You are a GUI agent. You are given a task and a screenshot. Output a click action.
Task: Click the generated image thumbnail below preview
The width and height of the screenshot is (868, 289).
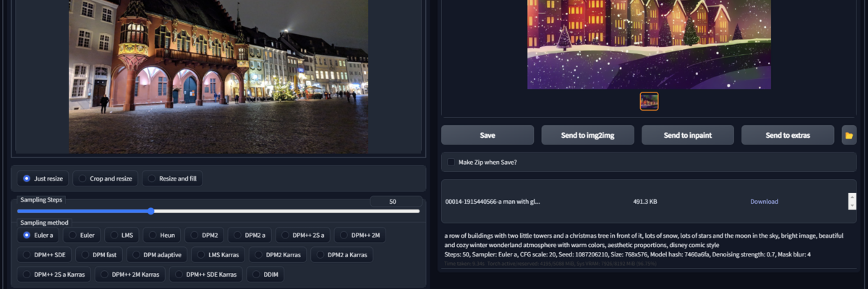click(649, 101)
